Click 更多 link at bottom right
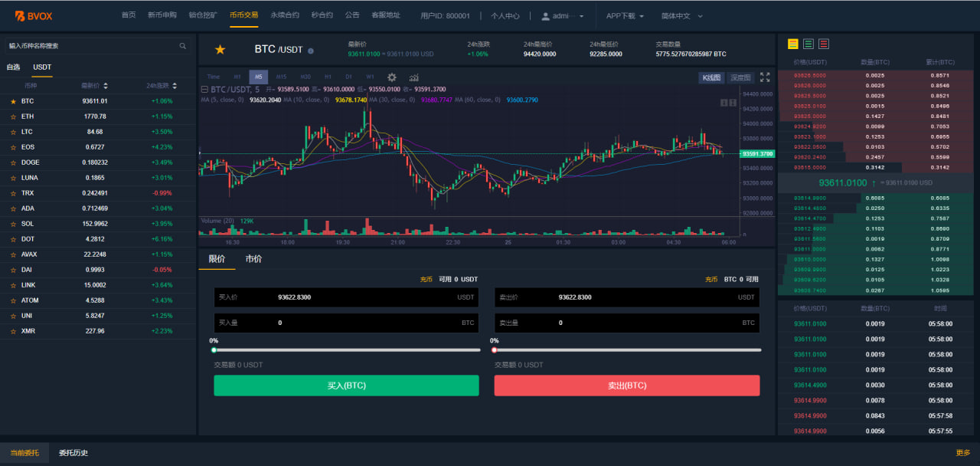Image resolution: width=980 pixels, height=466 pixels. coord(963,453)
